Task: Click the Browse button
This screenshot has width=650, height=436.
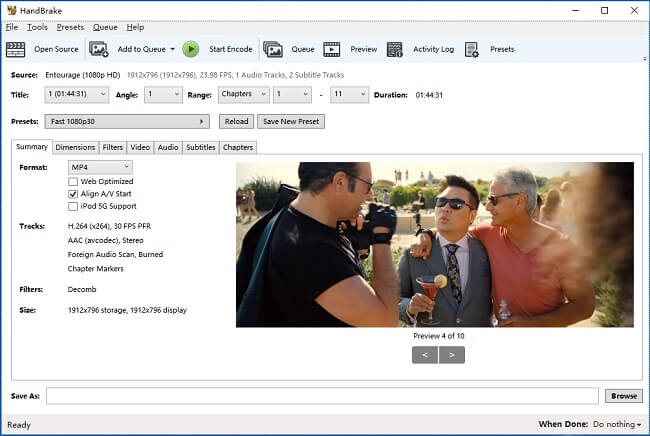Action: (623, 396)
